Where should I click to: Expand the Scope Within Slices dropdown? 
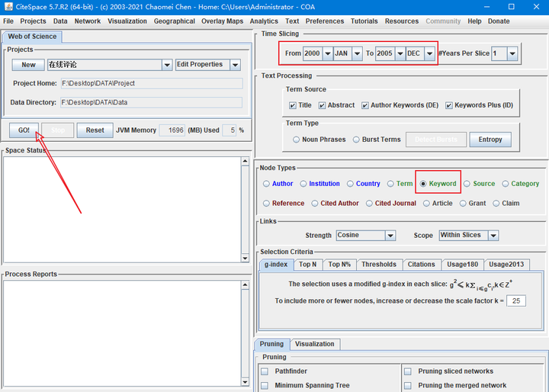coord(493,236)
